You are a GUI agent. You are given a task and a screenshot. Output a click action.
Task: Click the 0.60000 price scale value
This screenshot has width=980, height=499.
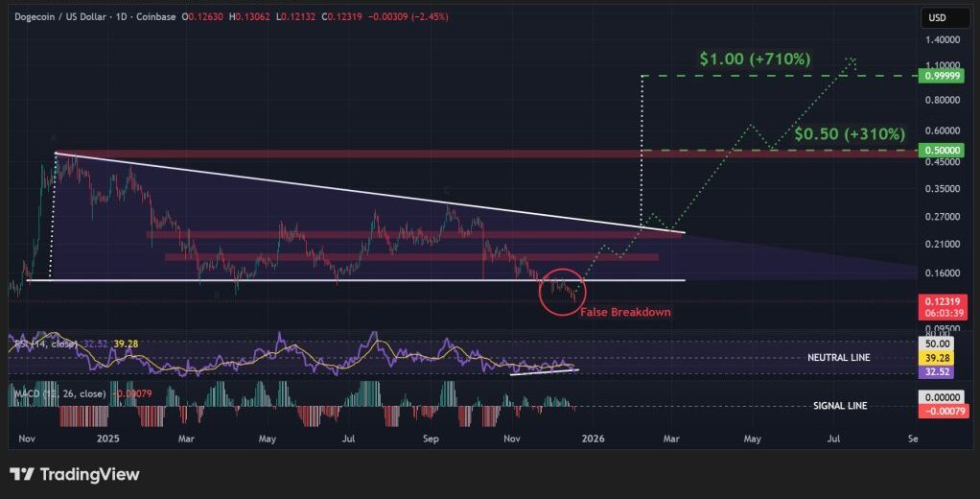(x=943, y=131)
